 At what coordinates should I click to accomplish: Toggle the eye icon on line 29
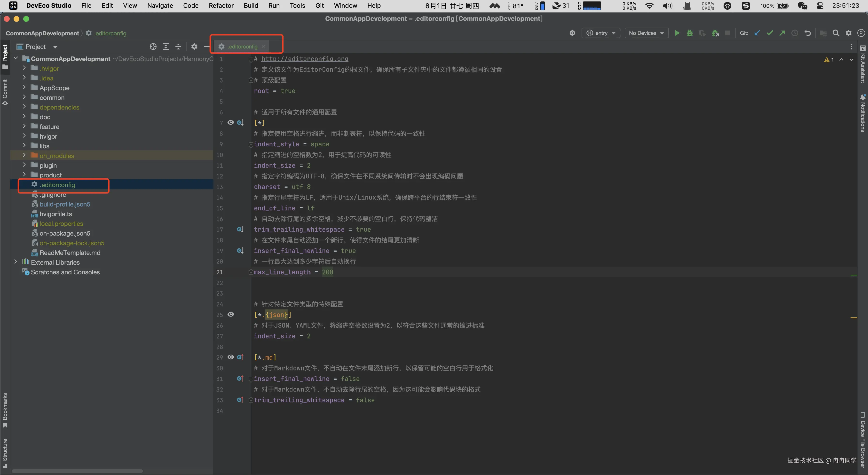point(230,357)
